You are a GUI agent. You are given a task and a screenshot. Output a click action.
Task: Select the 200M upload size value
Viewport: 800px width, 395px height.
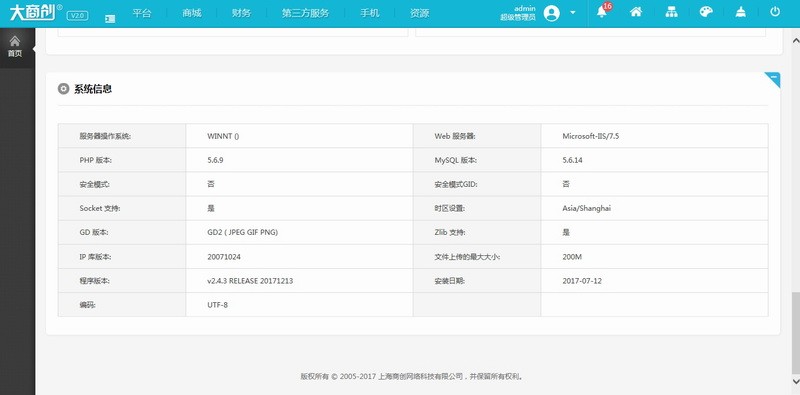(x=571, y=257)
